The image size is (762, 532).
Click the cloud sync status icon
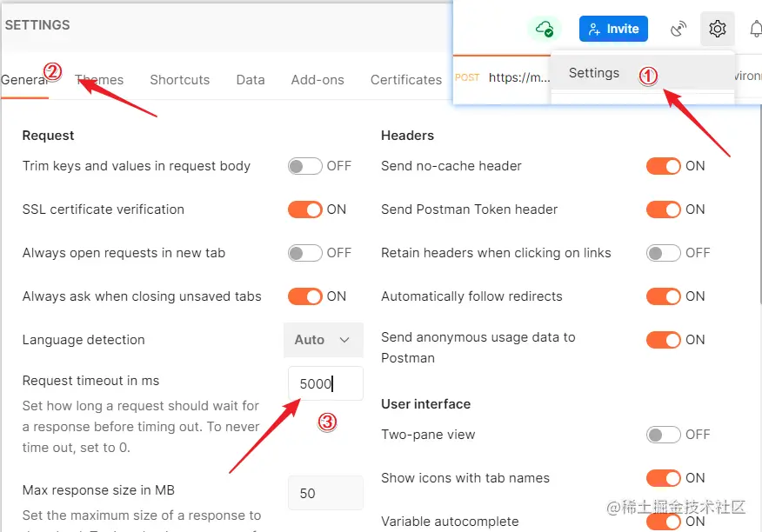pos(545,29)
